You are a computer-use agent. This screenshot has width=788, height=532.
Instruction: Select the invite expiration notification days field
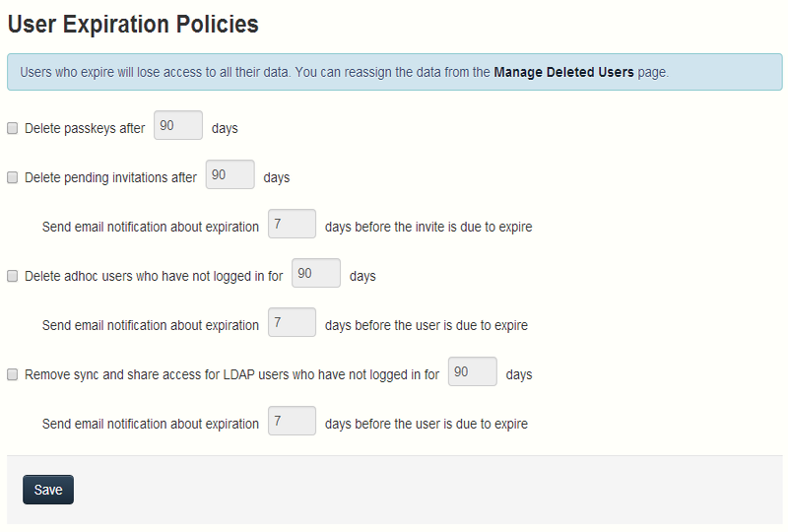(x=292, y=225)
